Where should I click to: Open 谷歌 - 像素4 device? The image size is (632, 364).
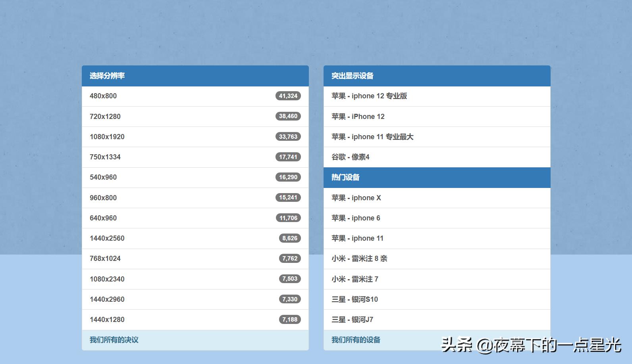(437, 157)
